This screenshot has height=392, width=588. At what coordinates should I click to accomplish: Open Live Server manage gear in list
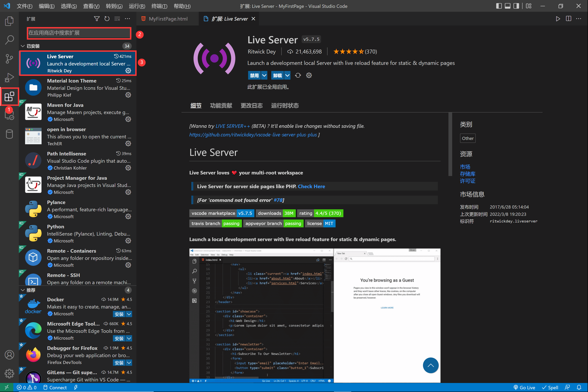click(128, 71)
